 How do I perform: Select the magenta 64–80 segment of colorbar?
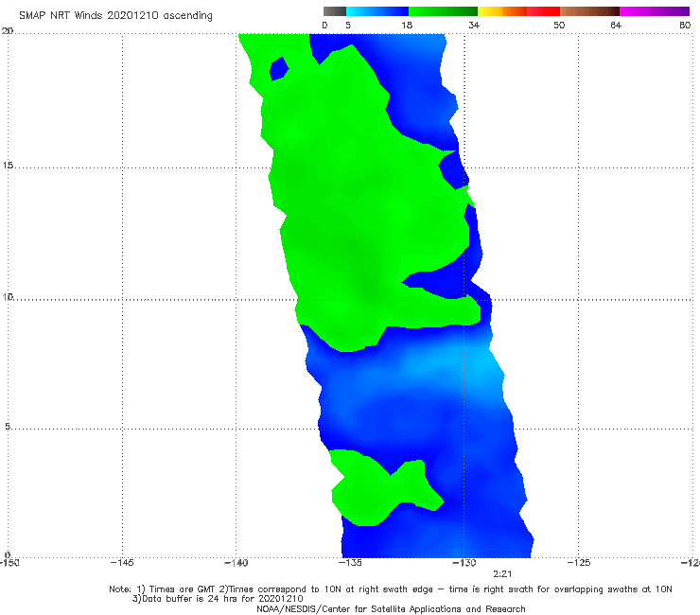(x=655, y=11)
